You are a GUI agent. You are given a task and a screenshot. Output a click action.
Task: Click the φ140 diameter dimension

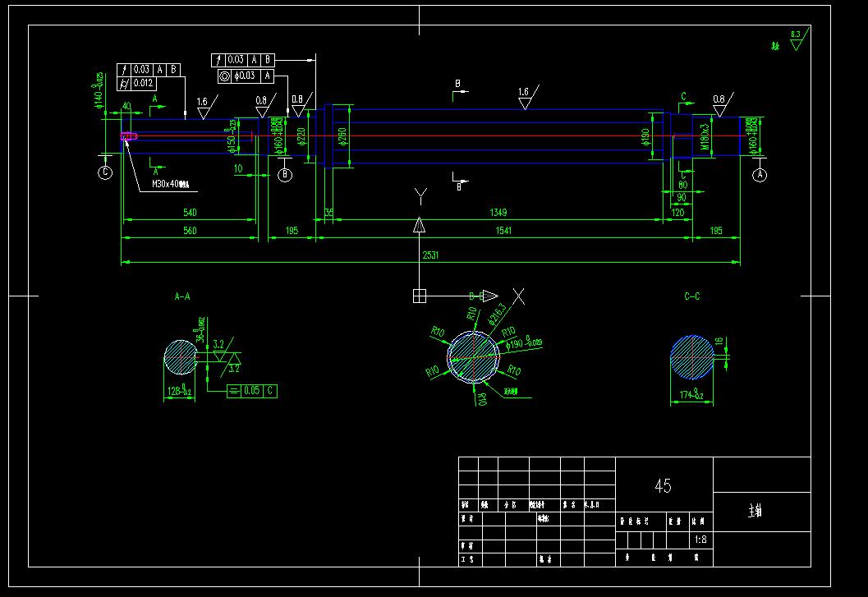point(98,90)
